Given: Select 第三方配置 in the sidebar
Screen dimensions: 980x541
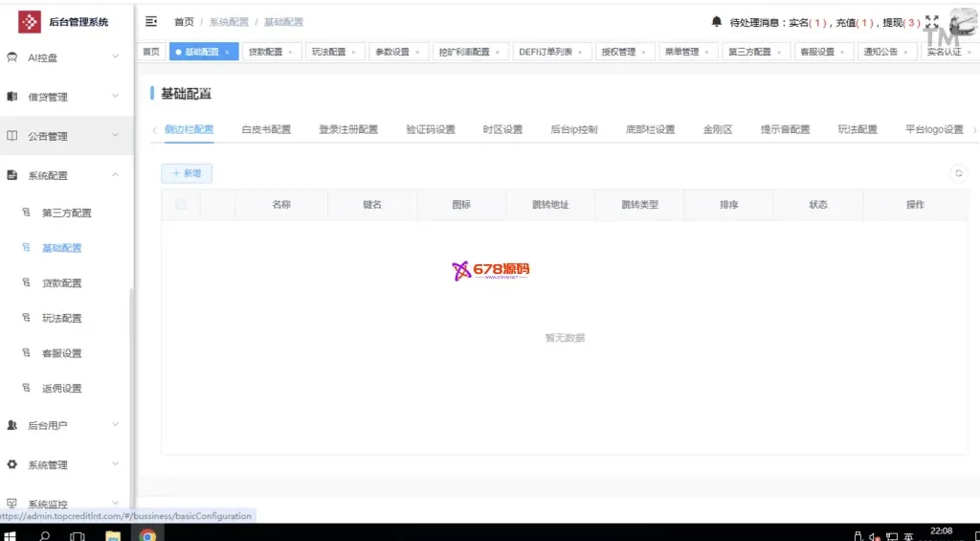Looking at the screenshot, I should pyautogui.click(x=67, y=213).
